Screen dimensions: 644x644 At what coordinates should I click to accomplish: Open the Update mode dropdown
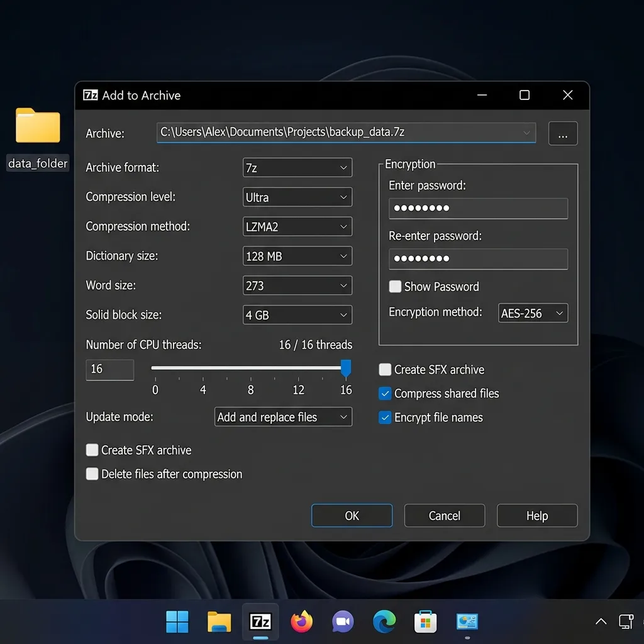[x=283, y=417]
